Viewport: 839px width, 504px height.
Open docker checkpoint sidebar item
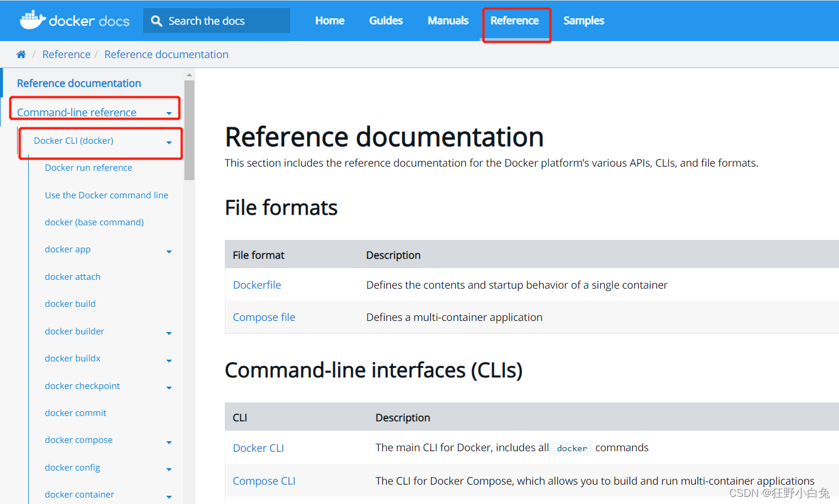click(x=83, y=386)
